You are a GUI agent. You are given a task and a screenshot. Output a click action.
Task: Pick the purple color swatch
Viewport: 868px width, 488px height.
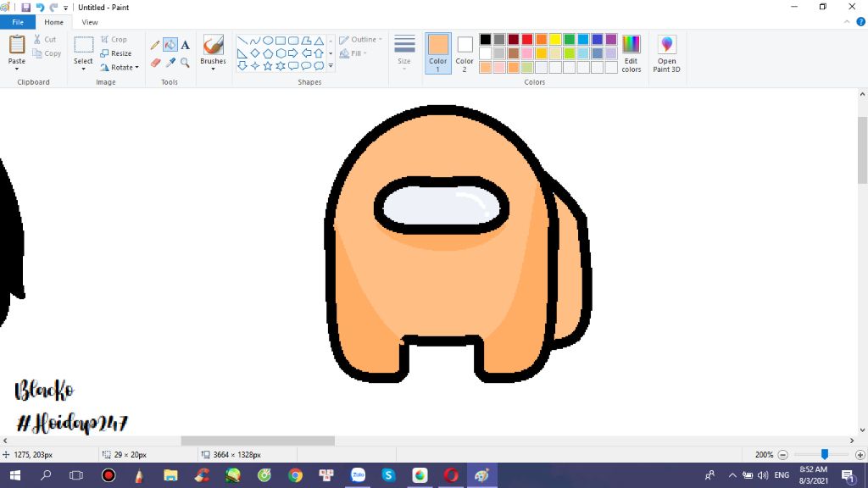[611, 39]
